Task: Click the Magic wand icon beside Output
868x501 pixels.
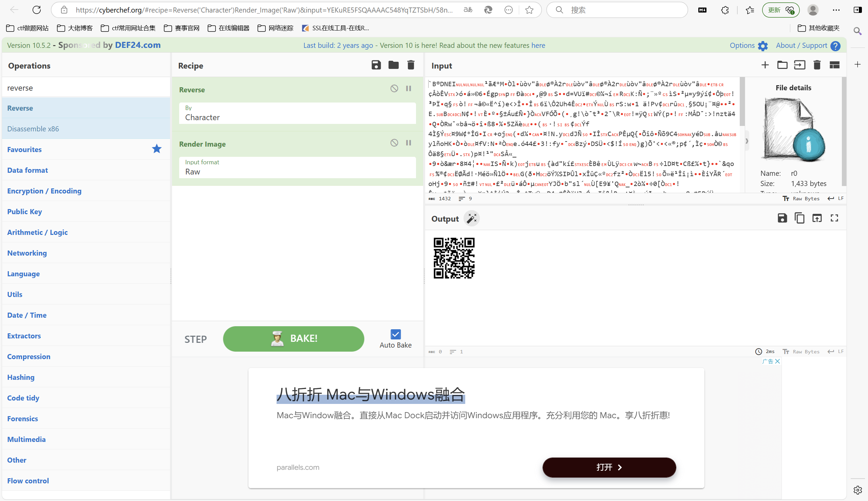Action: 471,218
